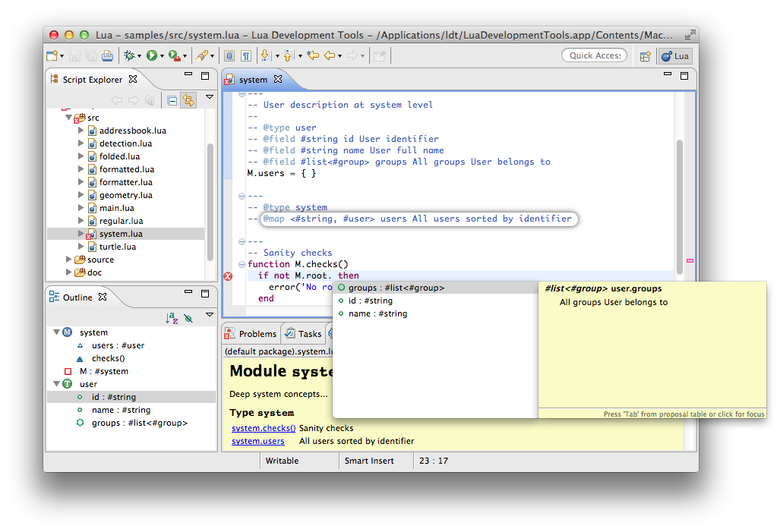777x532 pixels.
Task: Toggle show whitespace characters
Action: 246,55
